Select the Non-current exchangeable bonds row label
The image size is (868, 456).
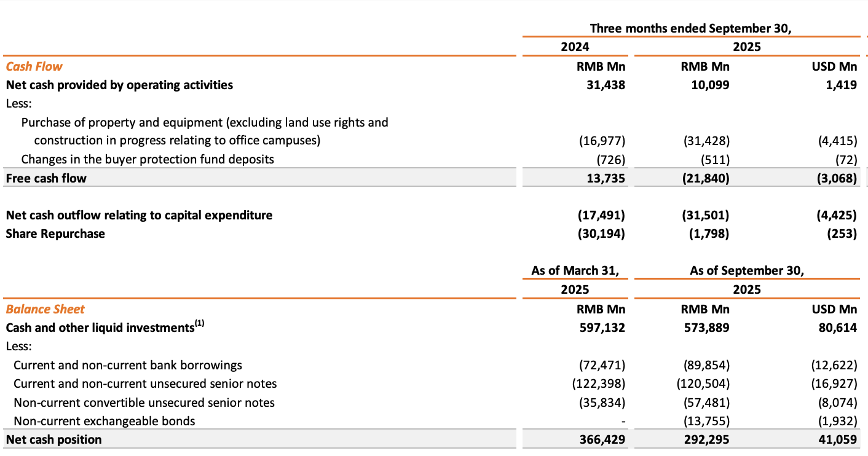click(105, 421)
